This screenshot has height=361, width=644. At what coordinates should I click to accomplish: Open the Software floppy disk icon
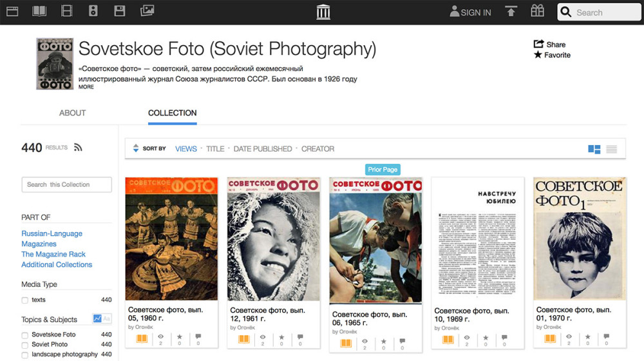[120, 11]
